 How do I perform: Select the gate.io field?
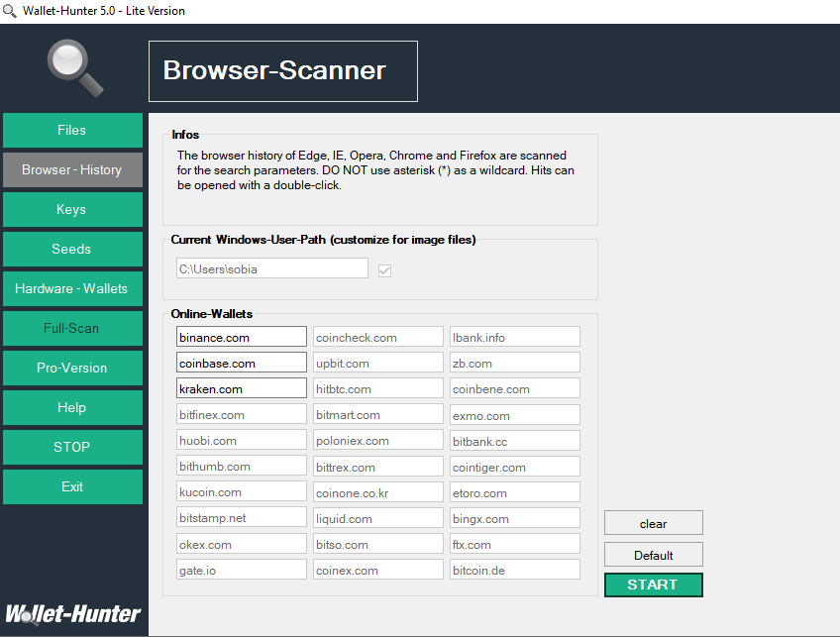point(242,570)
